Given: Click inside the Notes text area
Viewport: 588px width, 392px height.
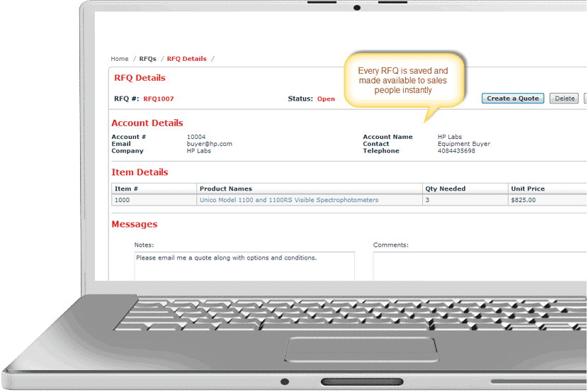Looking at the screenshot, I should pyautogui.click(x=244, y=266).
